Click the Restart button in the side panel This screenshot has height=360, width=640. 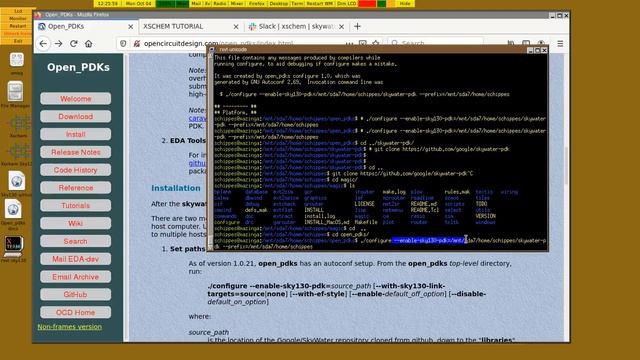[18, 26]
